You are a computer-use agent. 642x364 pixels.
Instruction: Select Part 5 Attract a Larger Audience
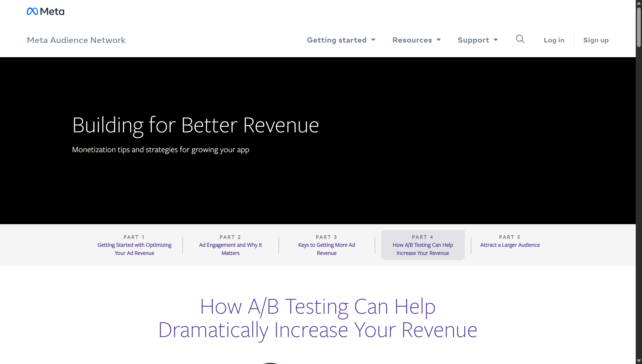[x=510, y=241]
